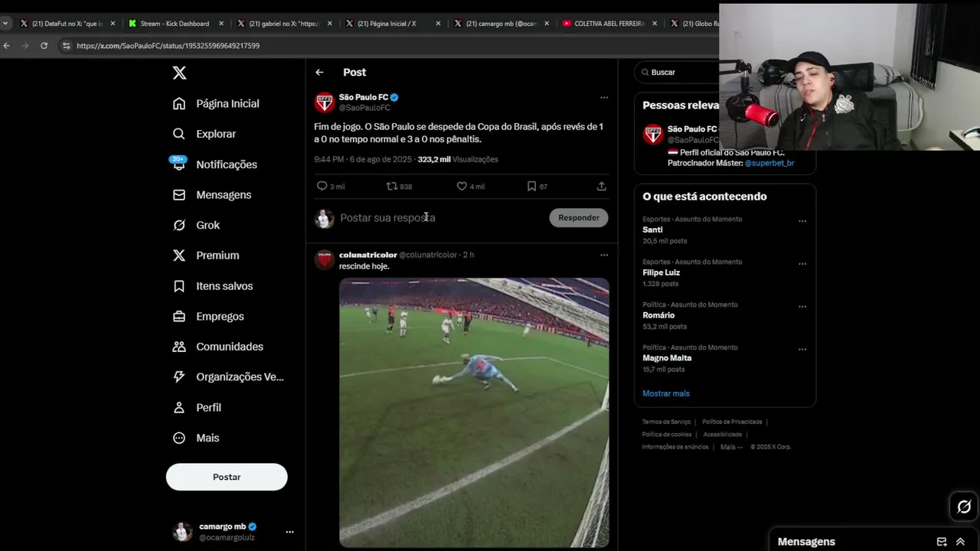Open options for Romário trend

(x=802, y=307)
